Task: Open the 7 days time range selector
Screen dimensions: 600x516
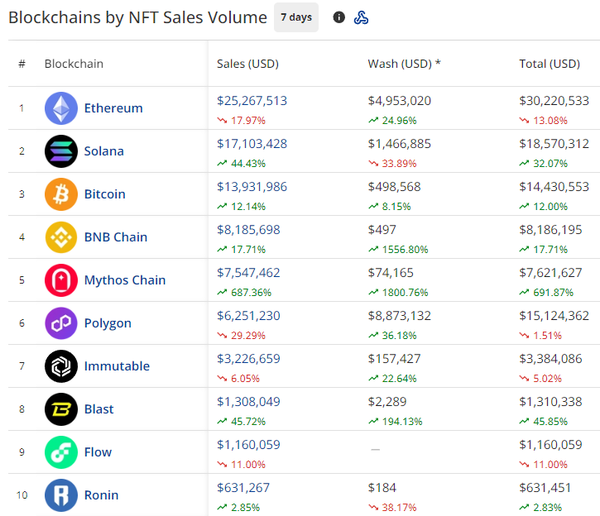Action: [296, 17]
